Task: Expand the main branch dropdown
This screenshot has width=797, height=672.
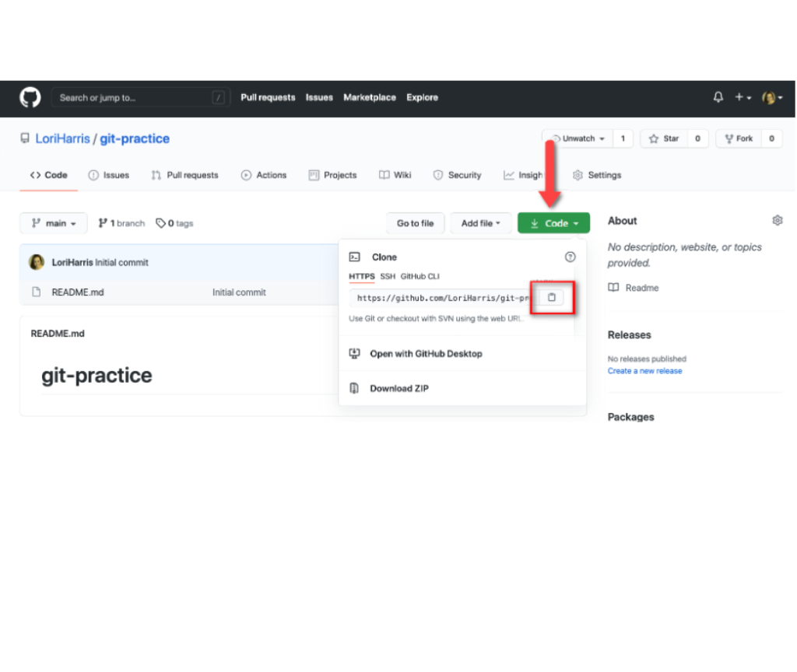Action: point(54,223)
